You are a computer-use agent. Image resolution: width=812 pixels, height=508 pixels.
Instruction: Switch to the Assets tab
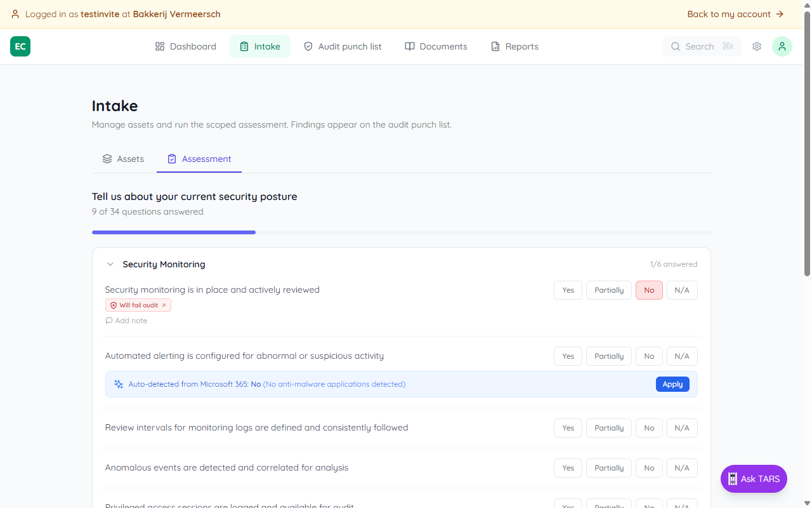123,158
